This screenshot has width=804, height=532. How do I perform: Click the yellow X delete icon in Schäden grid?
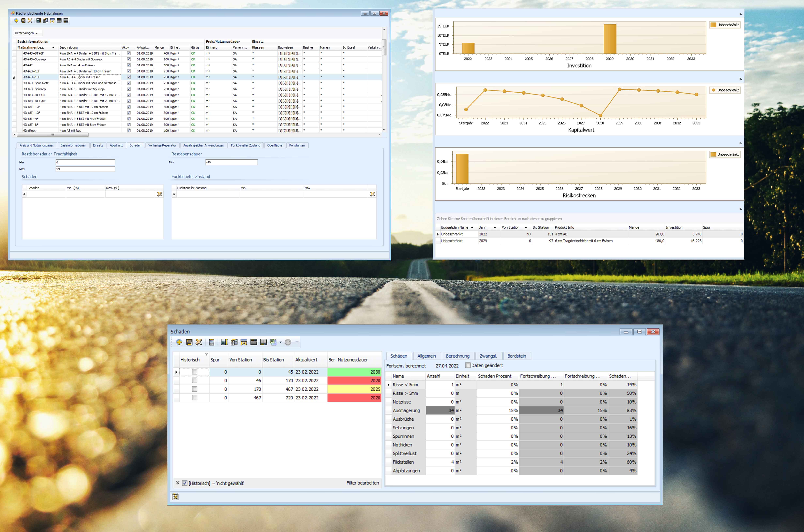[x=160, y=194]
